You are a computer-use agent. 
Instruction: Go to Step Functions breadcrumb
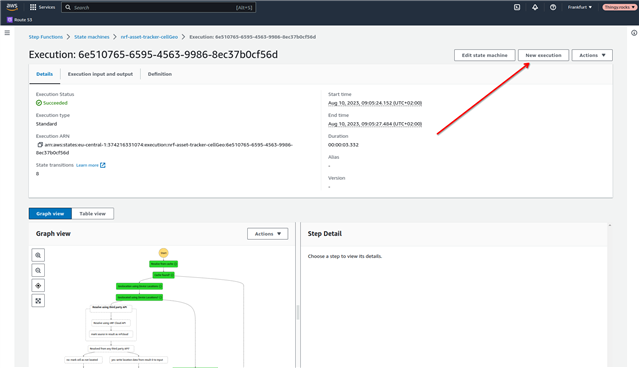pyautogui.click(x=46, y=37)
